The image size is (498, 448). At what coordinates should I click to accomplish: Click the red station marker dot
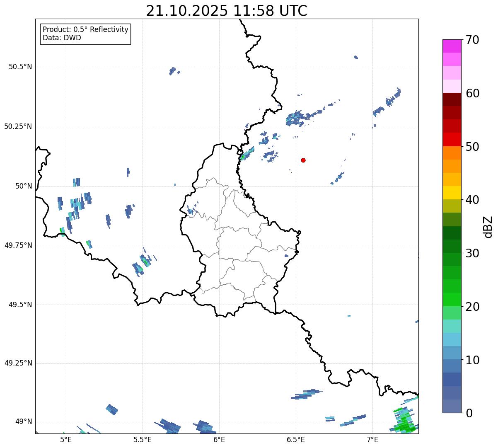(303, 160)
